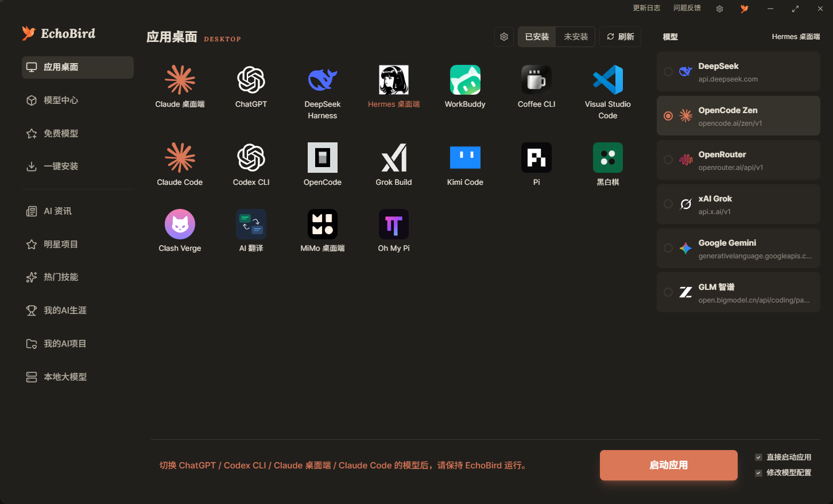The width and height of the screenshot is (833, 504).
Task: Open the 更新日志 link
Action: coord(646,8)
